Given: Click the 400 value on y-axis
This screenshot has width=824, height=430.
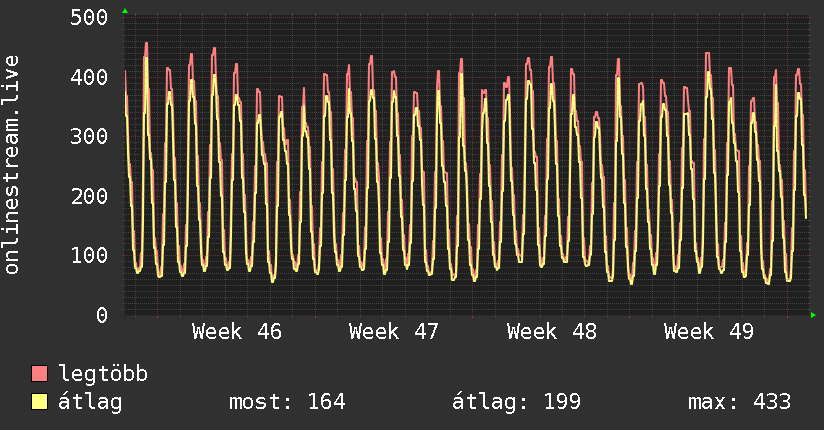Looking at the screenshot, I should (x=90, y=77).
